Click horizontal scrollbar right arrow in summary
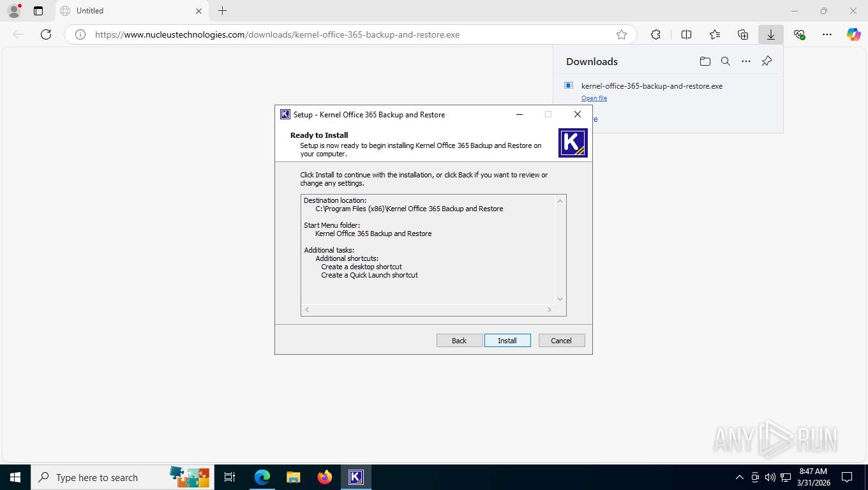Viewport: 868px width, 490px height. tap(549, 309)
